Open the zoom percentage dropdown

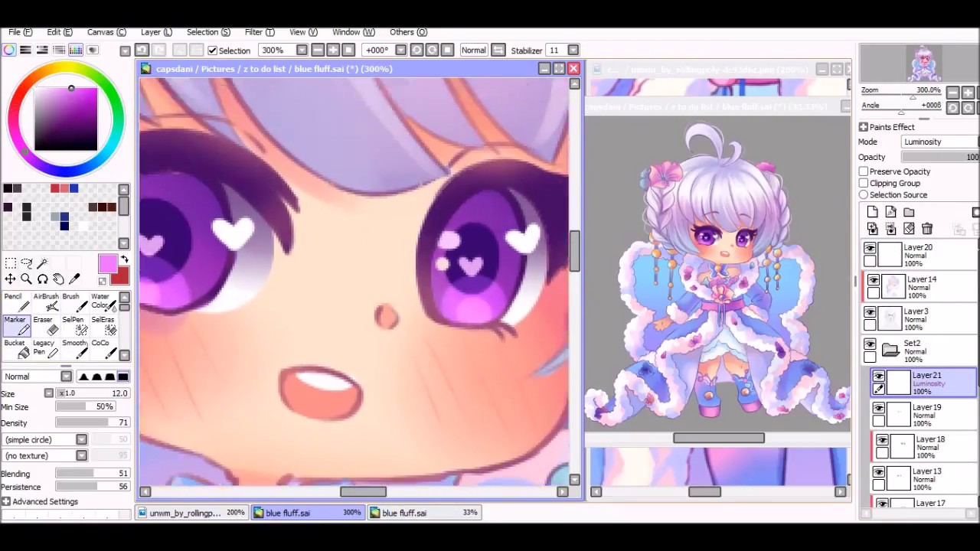[302, 51]
